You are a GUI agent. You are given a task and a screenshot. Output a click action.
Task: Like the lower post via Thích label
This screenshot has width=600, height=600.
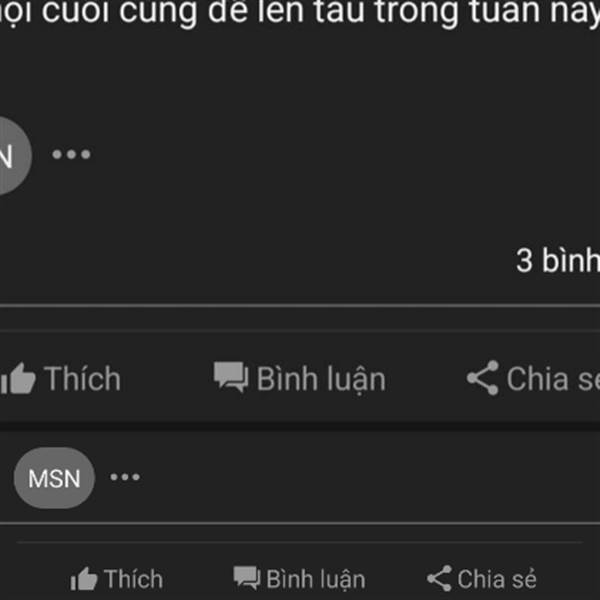pos(134,579)
